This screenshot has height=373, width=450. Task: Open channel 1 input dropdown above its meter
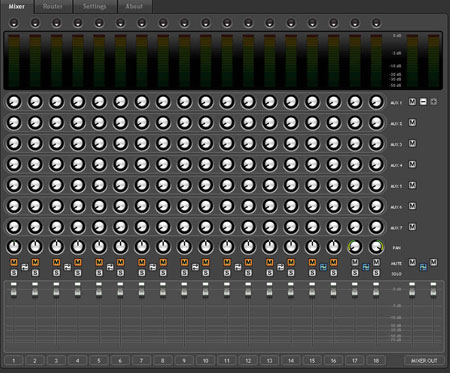coord(14,23)
